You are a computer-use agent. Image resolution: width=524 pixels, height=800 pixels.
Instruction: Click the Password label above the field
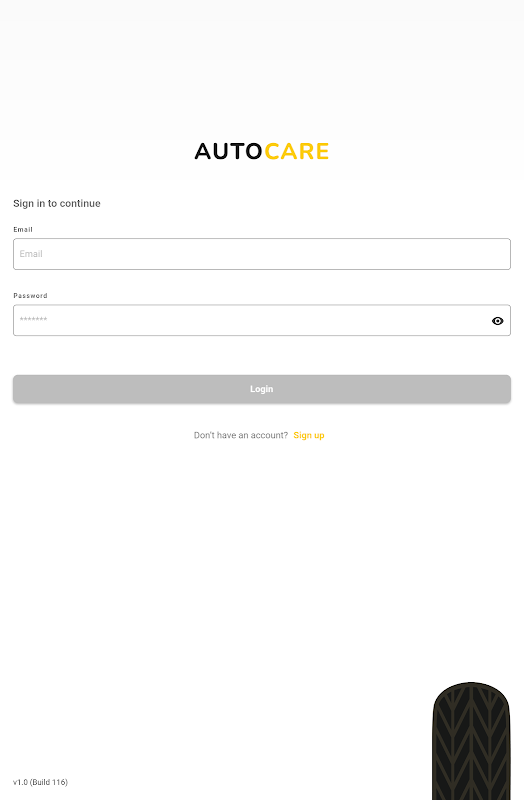(x=30, y=296)
